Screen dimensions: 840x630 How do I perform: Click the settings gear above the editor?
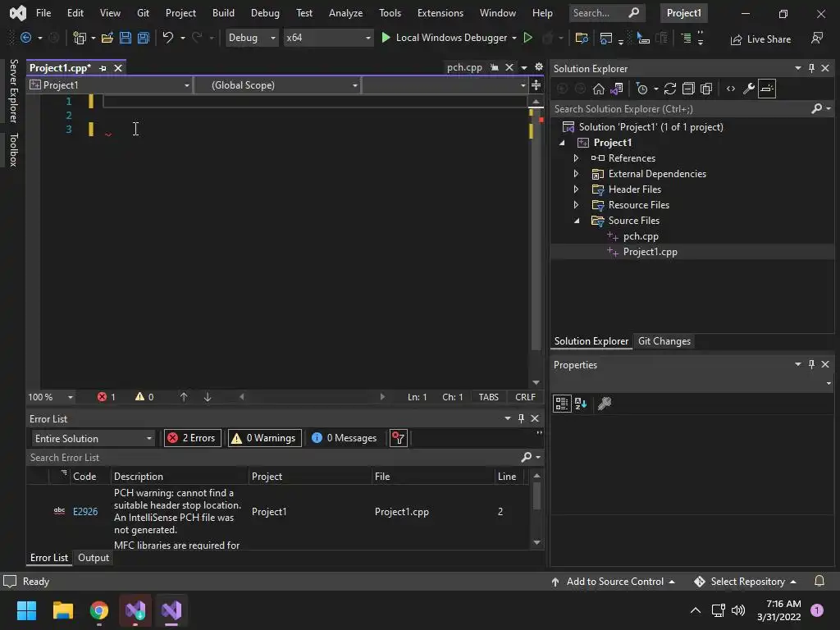coord(539,67)
